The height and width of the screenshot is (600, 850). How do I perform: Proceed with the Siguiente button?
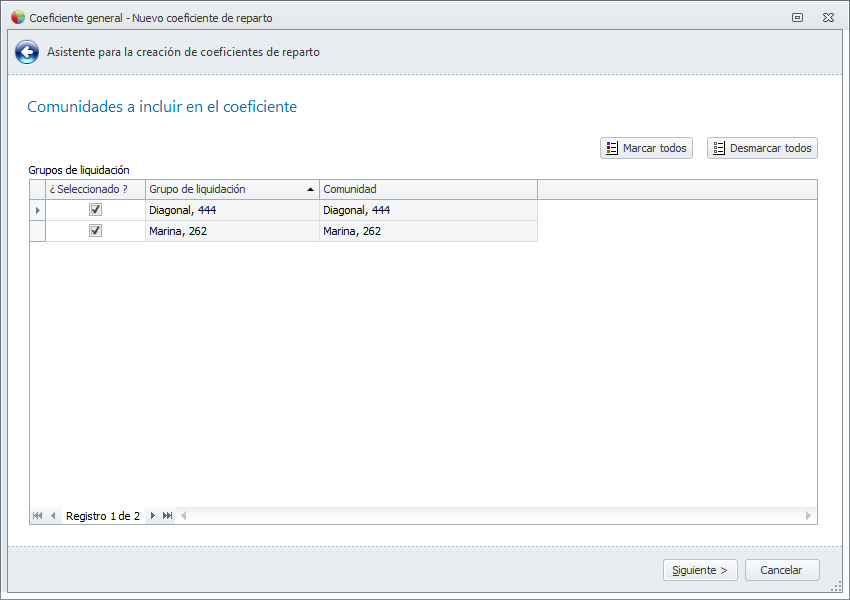pos(700,570)
